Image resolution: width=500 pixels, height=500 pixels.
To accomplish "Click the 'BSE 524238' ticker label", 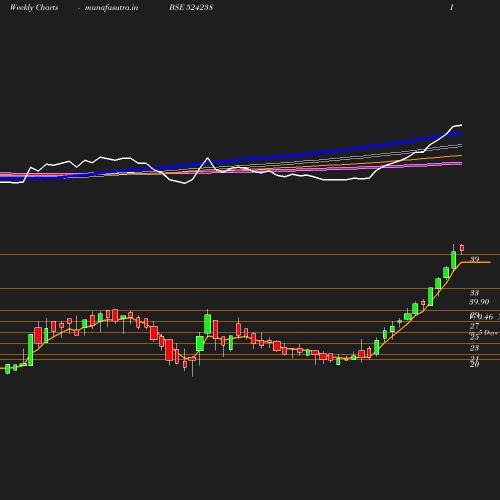I will point(191,7).
